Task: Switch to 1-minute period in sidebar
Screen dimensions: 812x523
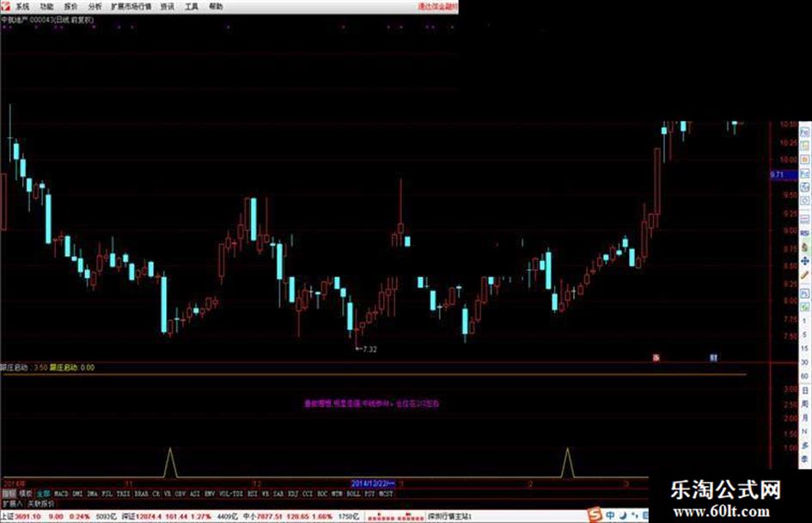Action: [x=805, y=321]
